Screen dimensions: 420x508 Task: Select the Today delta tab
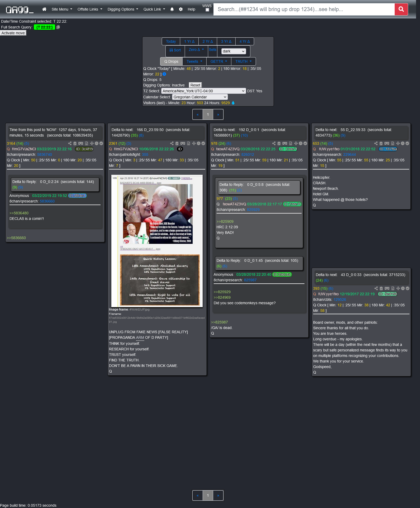(x=171, y=41)
